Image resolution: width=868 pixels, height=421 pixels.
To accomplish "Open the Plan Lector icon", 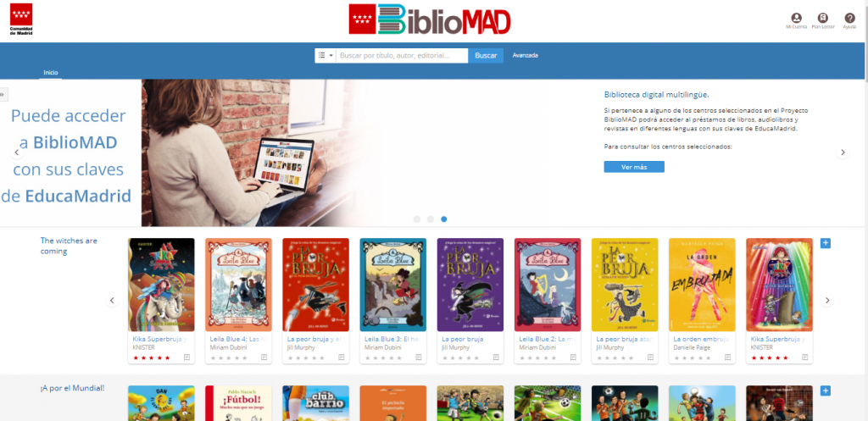I will 822,18.
